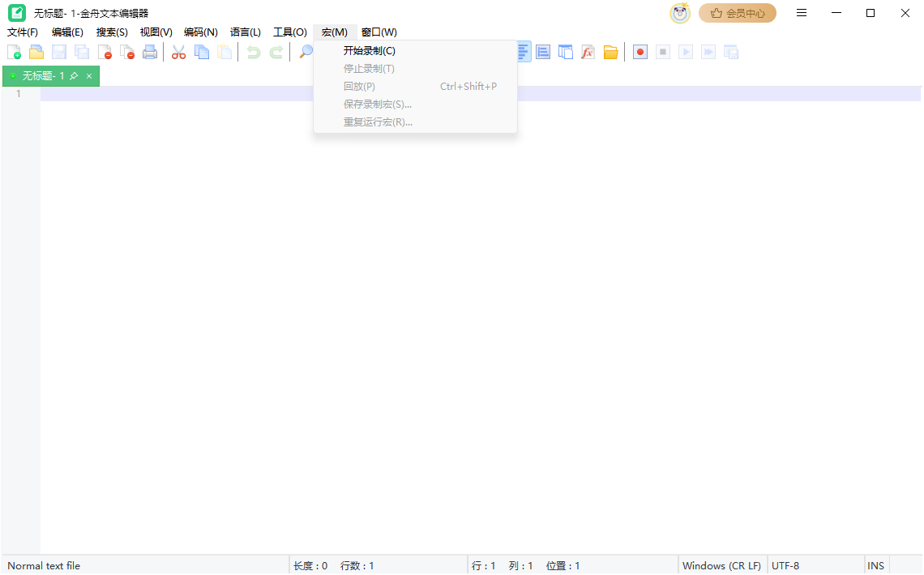Toggle the indent guide icon
The height and width of the screenshot is (575, 924).
coord(543,52)
